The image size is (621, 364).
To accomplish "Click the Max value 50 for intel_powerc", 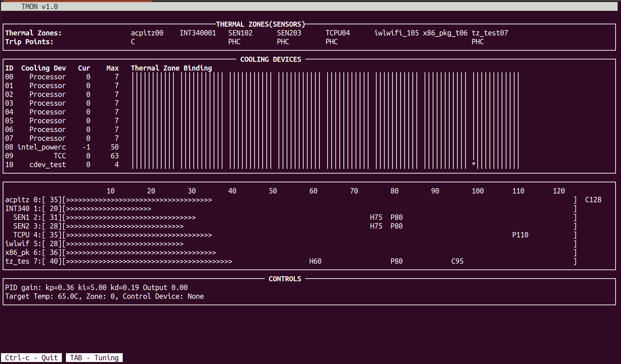I will [115, 147].
